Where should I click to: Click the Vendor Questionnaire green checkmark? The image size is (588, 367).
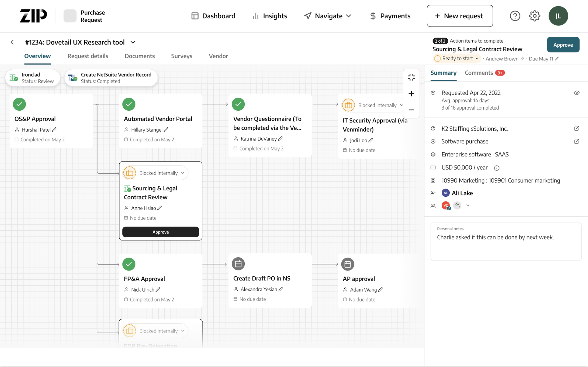tap(238, 104)
